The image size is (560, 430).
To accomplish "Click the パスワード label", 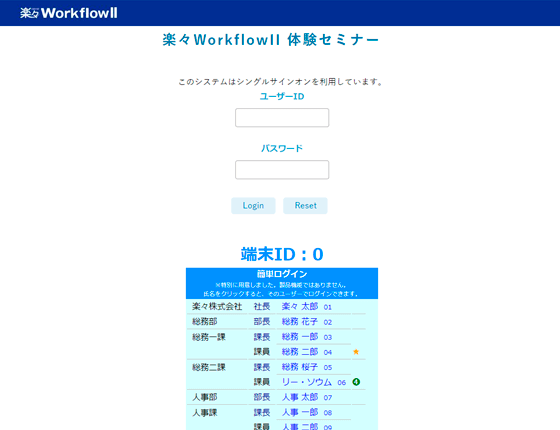I will coord(282,148).
